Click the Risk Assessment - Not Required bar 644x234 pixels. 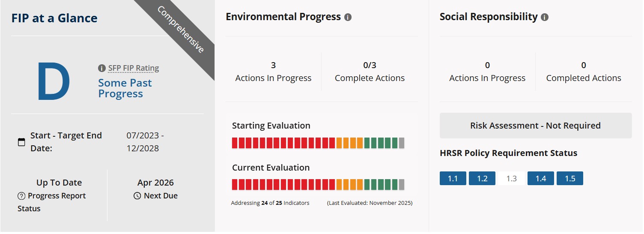(x=535, y=126)
